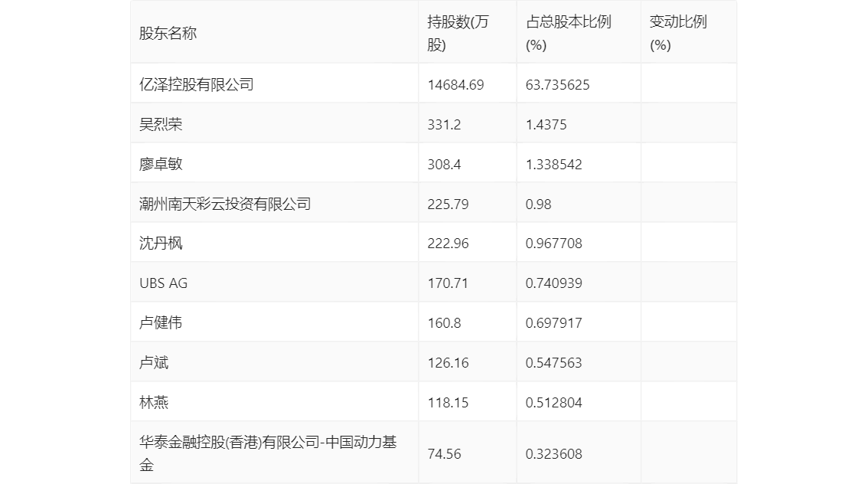Screen dimensions: 868x484
Task: Click shareholder name 吴烈荣
Action: point(161,125)
